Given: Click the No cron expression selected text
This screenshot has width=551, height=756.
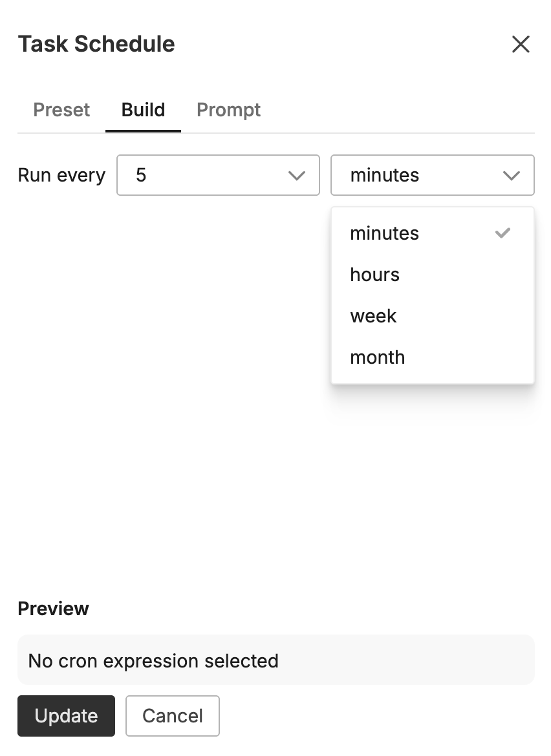Looking at the screenshot, I should pyautogui.click(x=153, y=661).
